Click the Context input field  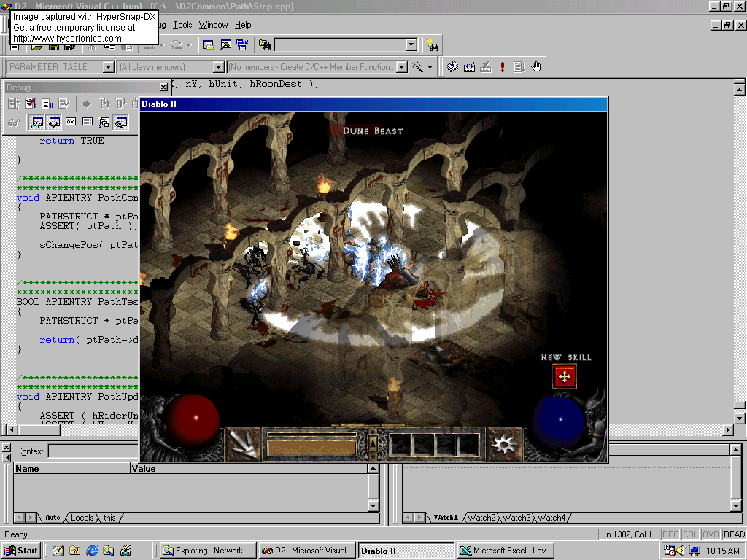(x=93, y=451)
